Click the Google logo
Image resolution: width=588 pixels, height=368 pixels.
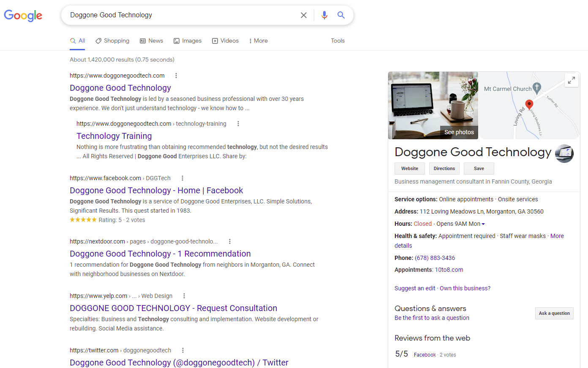(x=23, y=16)
